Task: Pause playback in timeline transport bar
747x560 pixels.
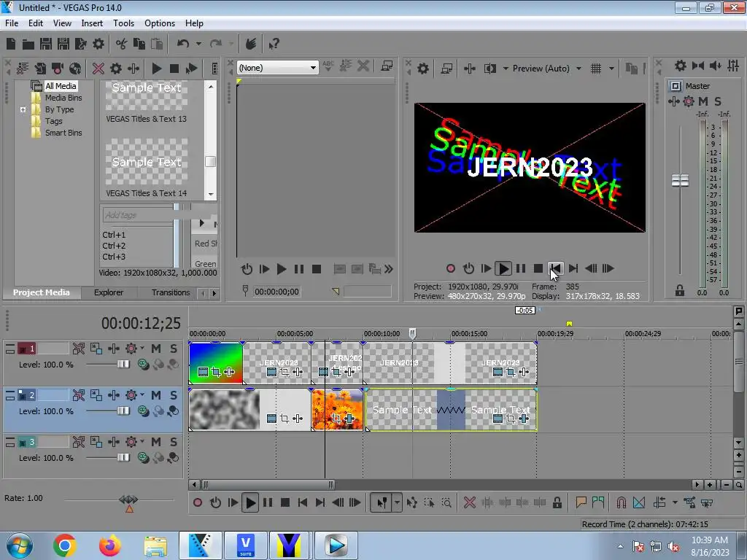Action: 268,502
